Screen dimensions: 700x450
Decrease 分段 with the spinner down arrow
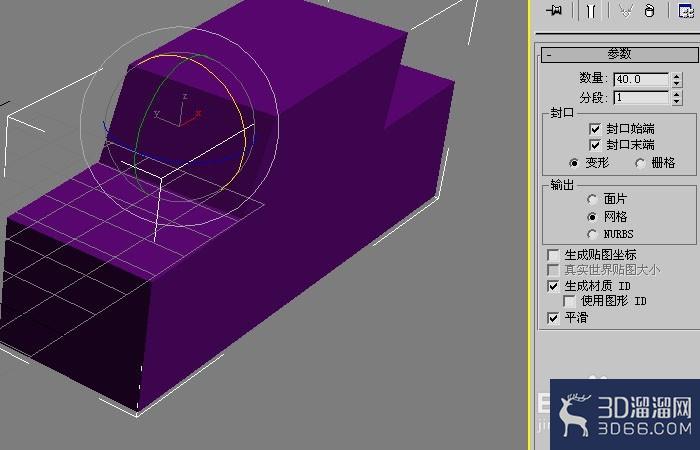point(677,101)
